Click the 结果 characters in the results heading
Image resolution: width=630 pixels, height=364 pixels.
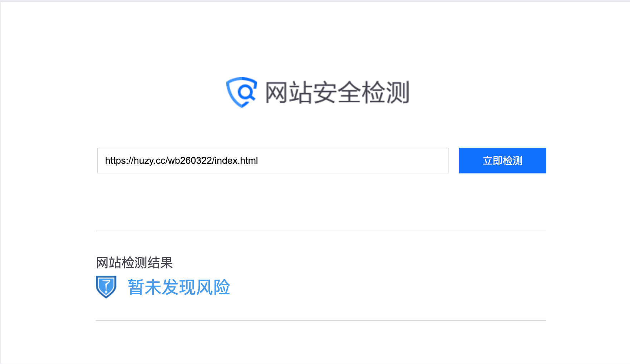click(x=160, y=263)
